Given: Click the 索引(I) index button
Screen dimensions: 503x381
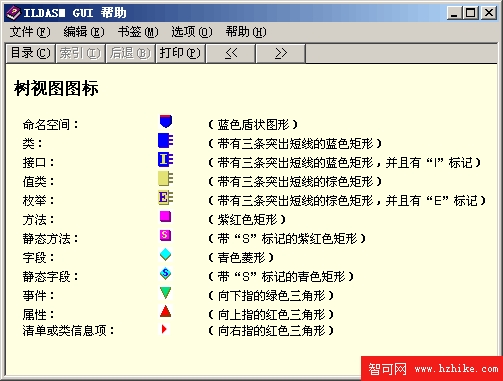Looking at the screenshot, I should click(x=80, y=53).
